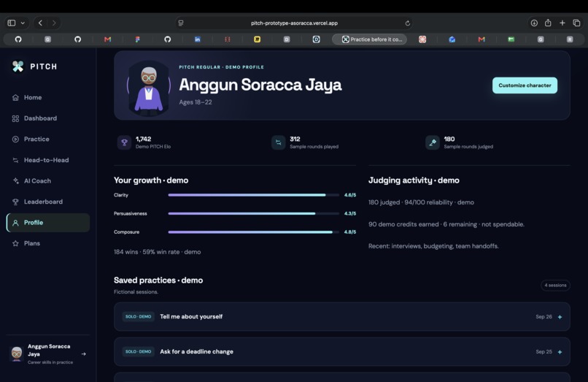The height and width of the screenshot is (382, 588).
Task: Click the profile avatar character image
Action: pos(149,88)
